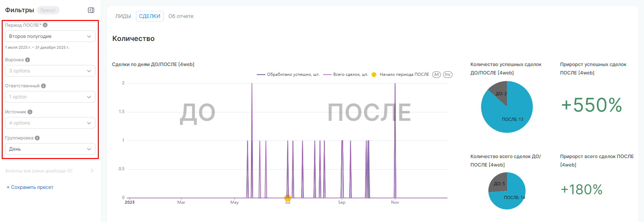Switch to the ЛИДЫ tab
Screen dimensions: 644x222
click(123, 16)
